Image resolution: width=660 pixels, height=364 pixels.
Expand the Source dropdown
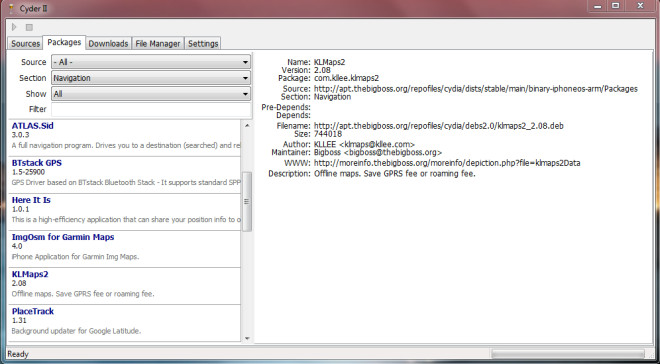tap(151, 62)
